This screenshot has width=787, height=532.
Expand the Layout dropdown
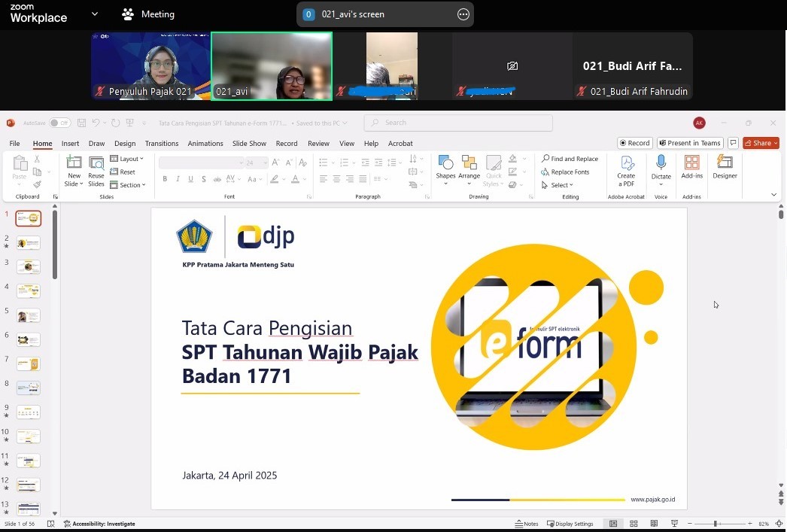click(126, 159)
